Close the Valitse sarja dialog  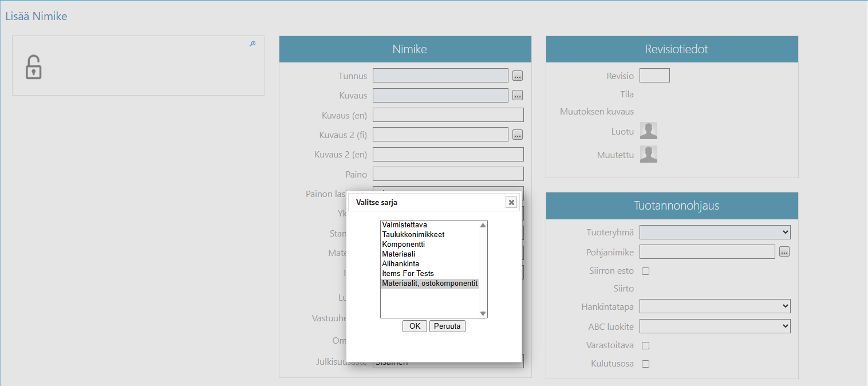(511, 202)
